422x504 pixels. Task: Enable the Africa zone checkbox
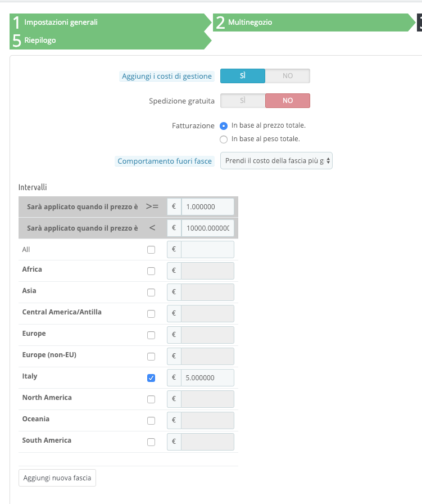coord(151,271)
